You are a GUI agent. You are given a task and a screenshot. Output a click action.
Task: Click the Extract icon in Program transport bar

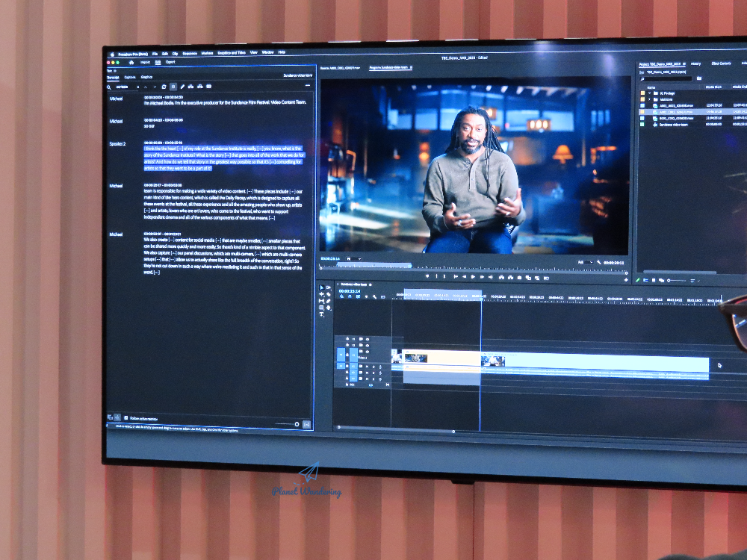(x=510, y=277)
